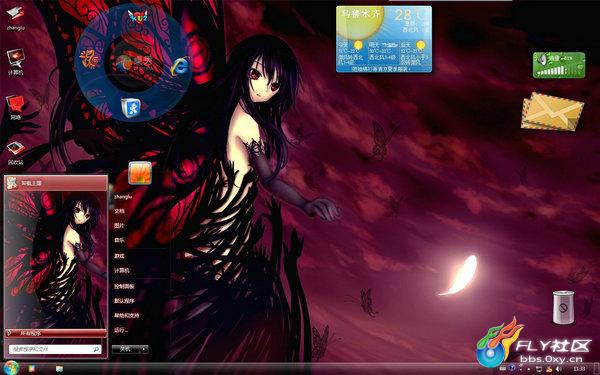The image size is (600, 375).
Task: Expand 所有程序 All Programs list
Action: click(x=56, y=333)
